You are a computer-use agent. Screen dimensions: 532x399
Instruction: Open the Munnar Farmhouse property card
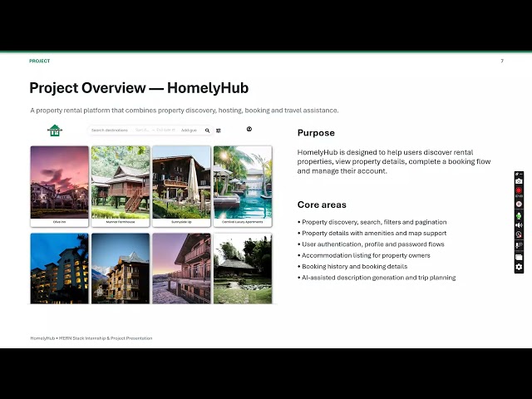(121, 186)
